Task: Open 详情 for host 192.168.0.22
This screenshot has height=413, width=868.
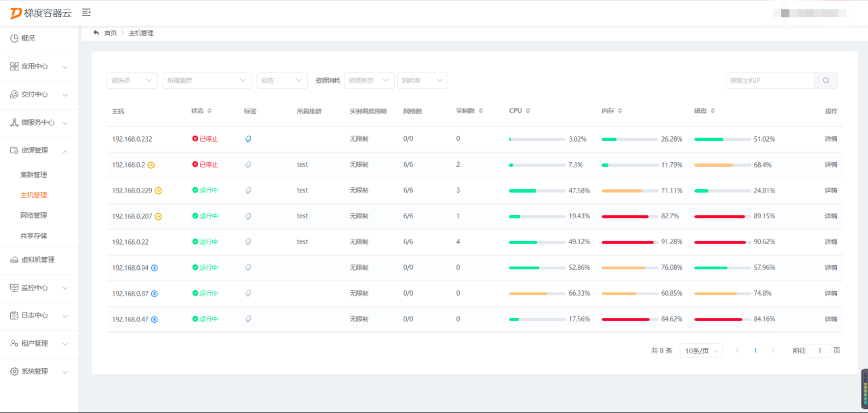Action: (831, 242)
